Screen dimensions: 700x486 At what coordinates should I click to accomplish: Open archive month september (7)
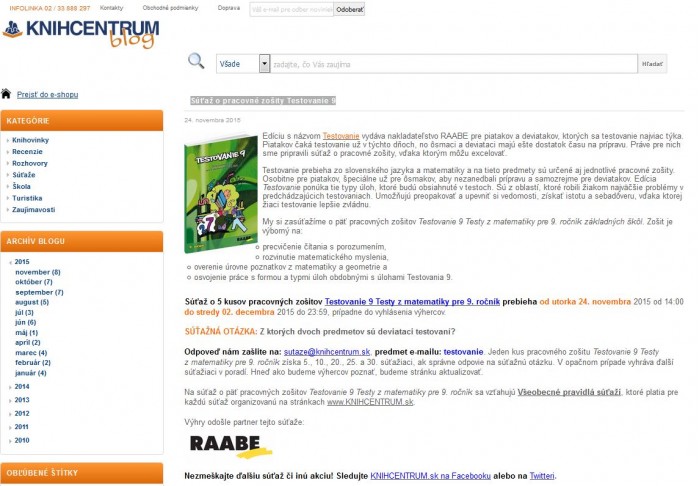pyautogui.click(x=39, y=292)
